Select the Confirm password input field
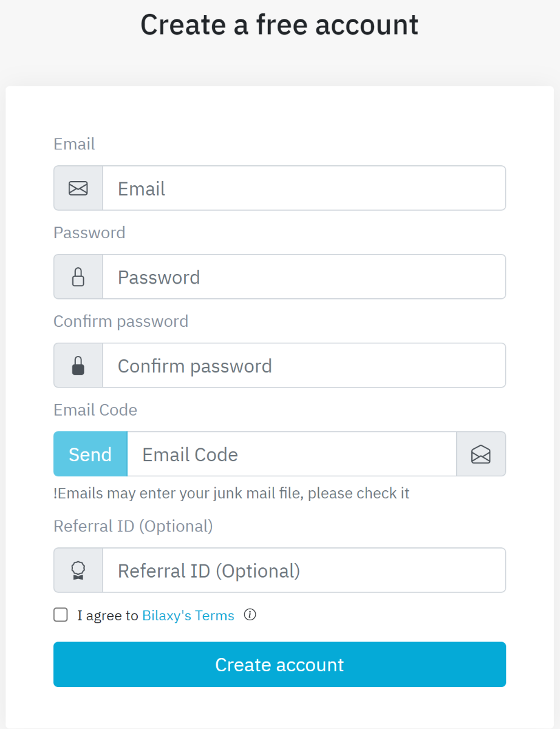The height and width of the screenshot is (729, 560). pyautogui.click(x=304, y=366)
